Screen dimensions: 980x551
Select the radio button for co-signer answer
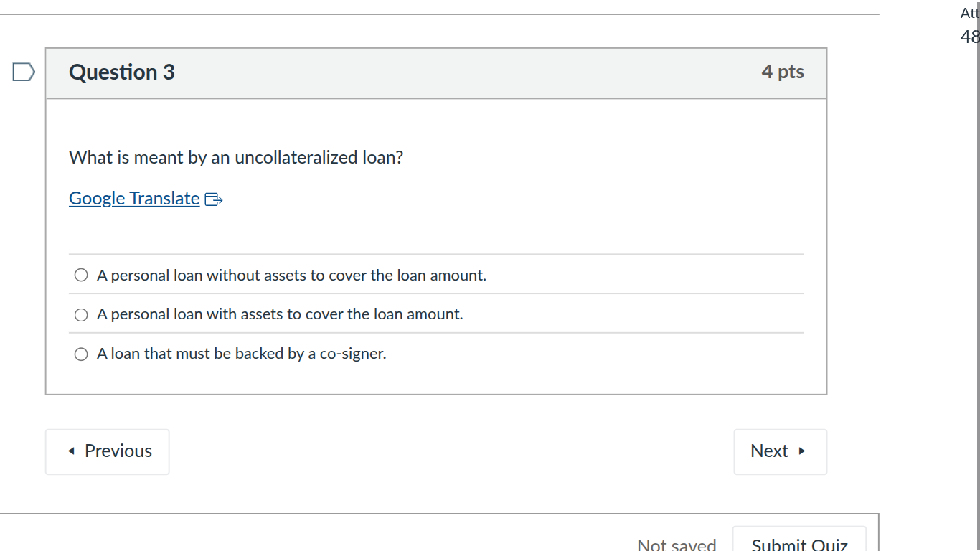pos(80,354)
